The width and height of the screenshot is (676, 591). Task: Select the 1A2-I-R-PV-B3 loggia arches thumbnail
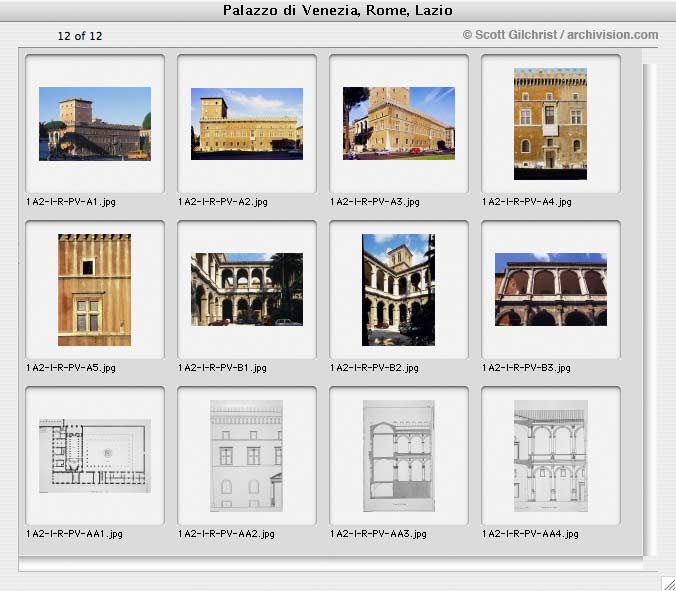551,289
